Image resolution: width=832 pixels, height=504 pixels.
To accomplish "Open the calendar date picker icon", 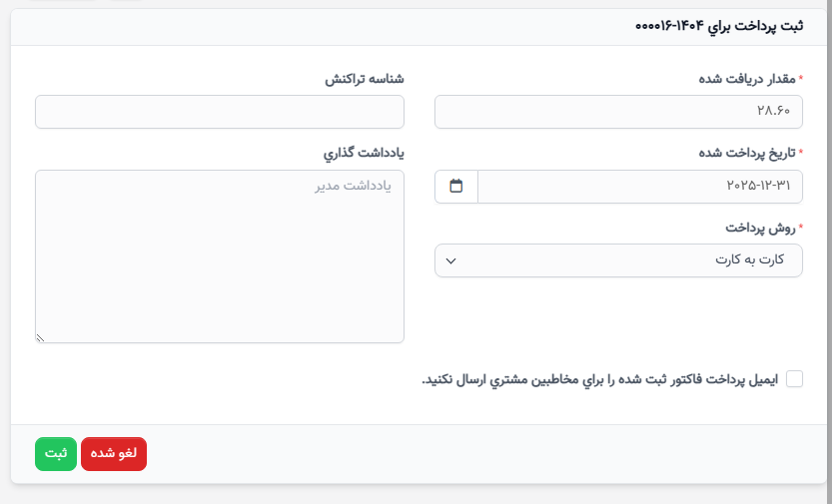I will point(455,186).
